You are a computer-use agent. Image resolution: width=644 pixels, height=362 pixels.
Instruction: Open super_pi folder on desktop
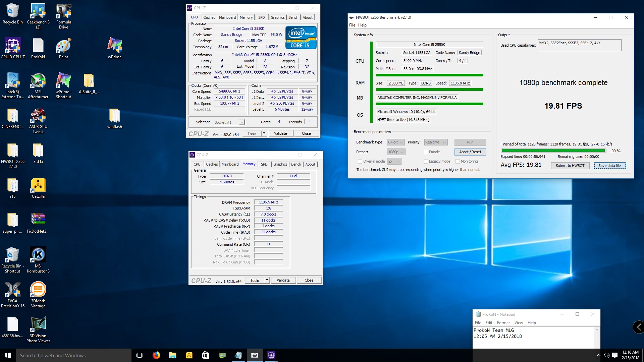tap(12, 223)
